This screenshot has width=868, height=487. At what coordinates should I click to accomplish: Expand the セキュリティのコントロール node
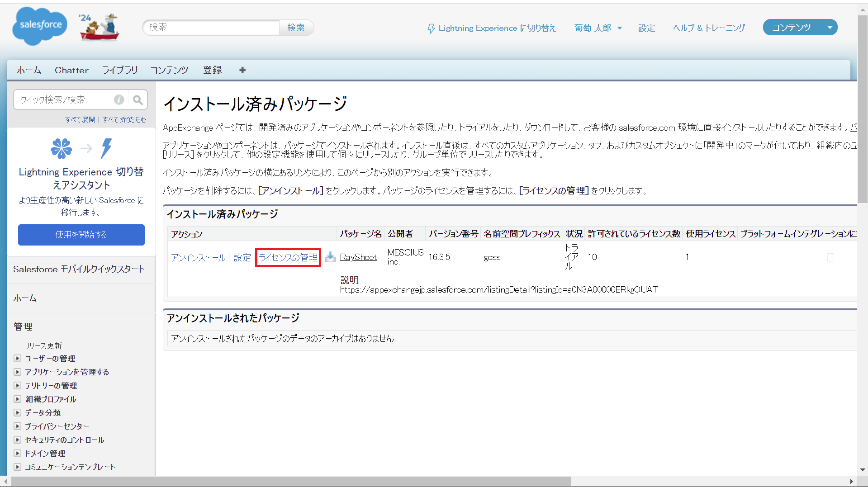point(17,440)
